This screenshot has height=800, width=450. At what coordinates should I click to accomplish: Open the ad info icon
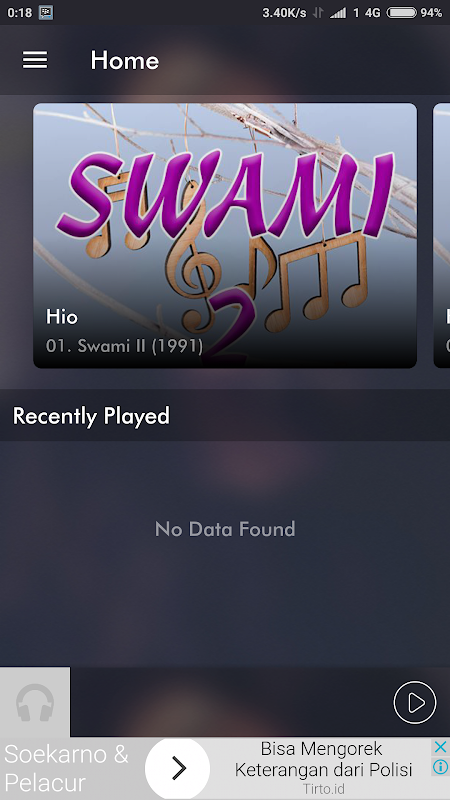[440, 766]
